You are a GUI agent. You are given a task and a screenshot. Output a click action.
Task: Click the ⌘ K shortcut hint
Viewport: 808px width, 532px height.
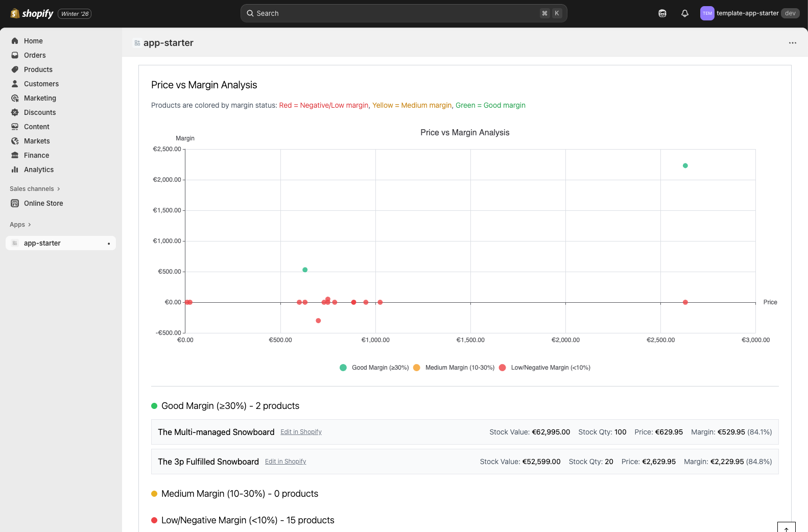551,13
